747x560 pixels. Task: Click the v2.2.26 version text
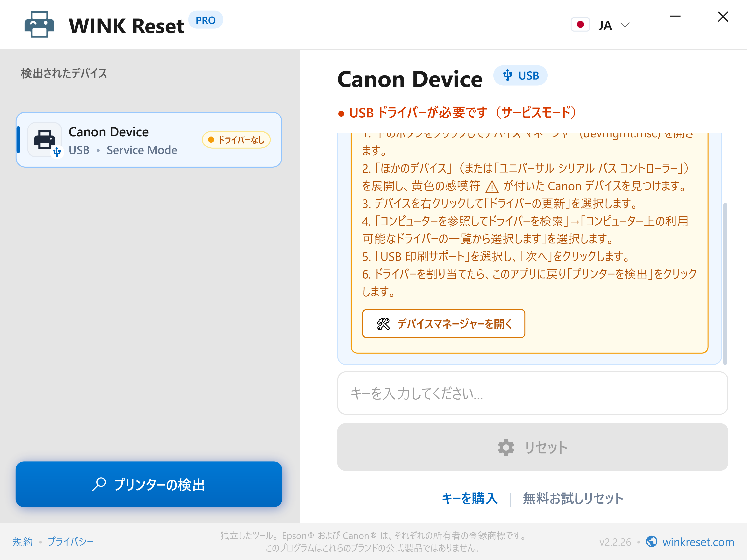[x=615, y=542]
